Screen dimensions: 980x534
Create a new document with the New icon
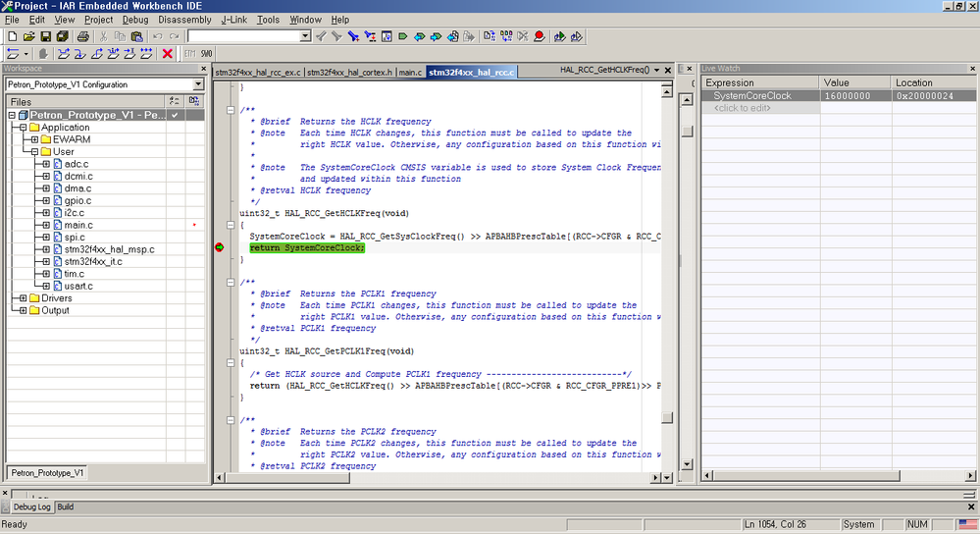[x=12, y=36]
